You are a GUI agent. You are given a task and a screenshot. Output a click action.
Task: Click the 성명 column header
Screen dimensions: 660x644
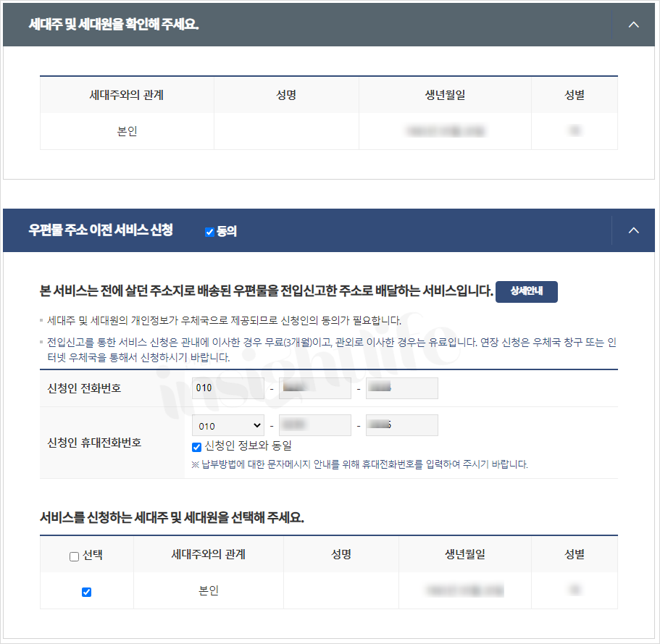[286, 94]
